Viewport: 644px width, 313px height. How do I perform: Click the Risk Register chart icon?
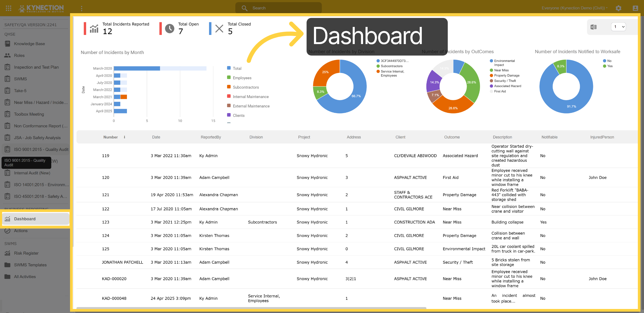pyautogui.click(x=8, y=253)
